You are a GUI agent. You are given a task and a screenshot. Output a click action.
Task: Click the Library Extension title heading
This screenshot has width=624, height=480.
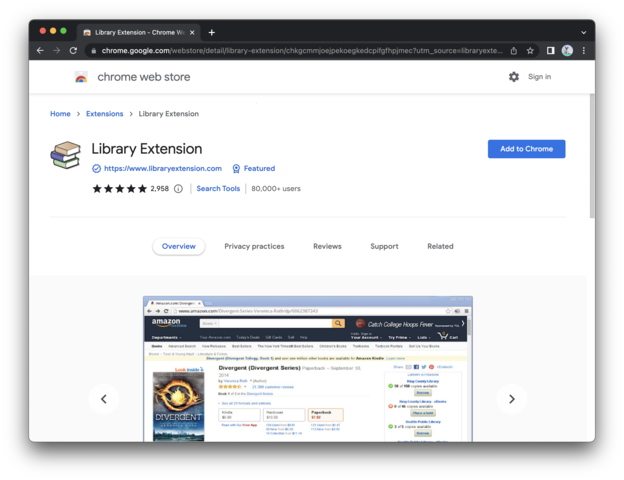point(147,149)
